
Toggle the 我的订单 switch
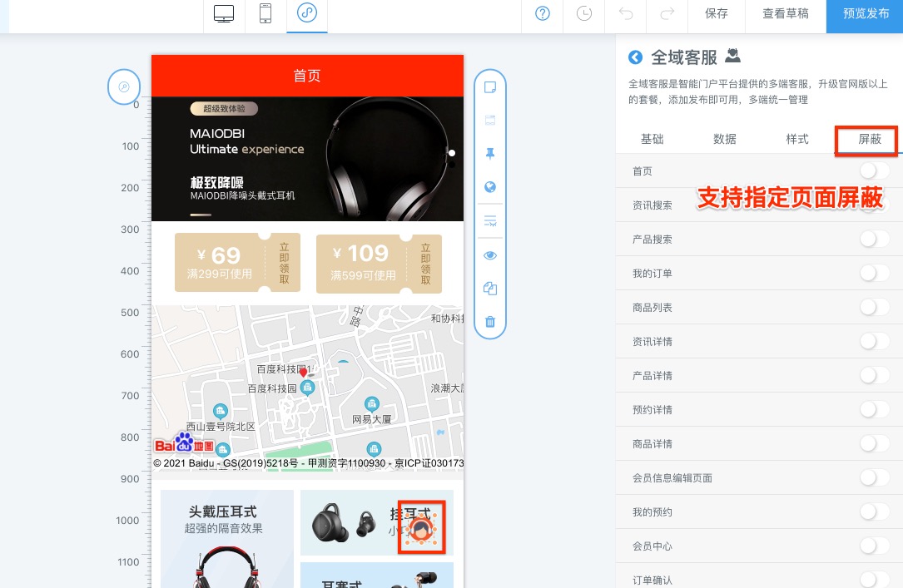tap(874, 274)
